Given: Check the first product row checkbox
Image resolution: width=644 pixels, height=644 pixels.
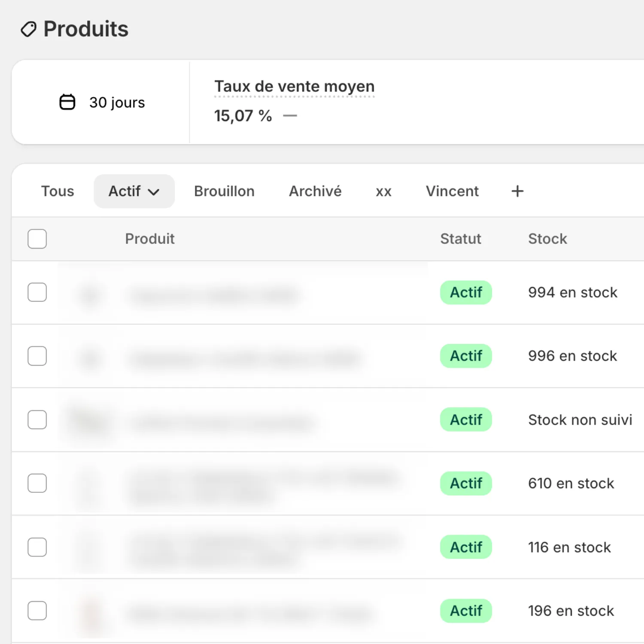Looking at the screenshot, I should (37, 292).
